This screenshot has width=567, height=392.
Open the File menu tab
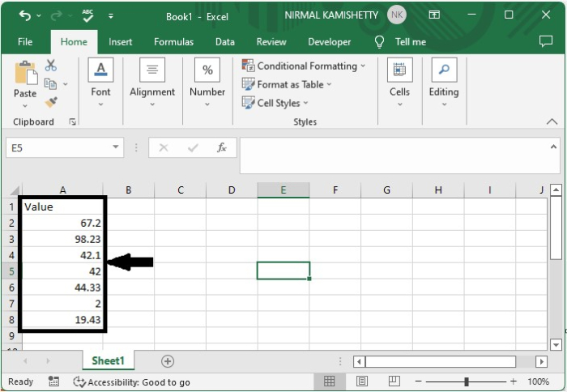25,42
